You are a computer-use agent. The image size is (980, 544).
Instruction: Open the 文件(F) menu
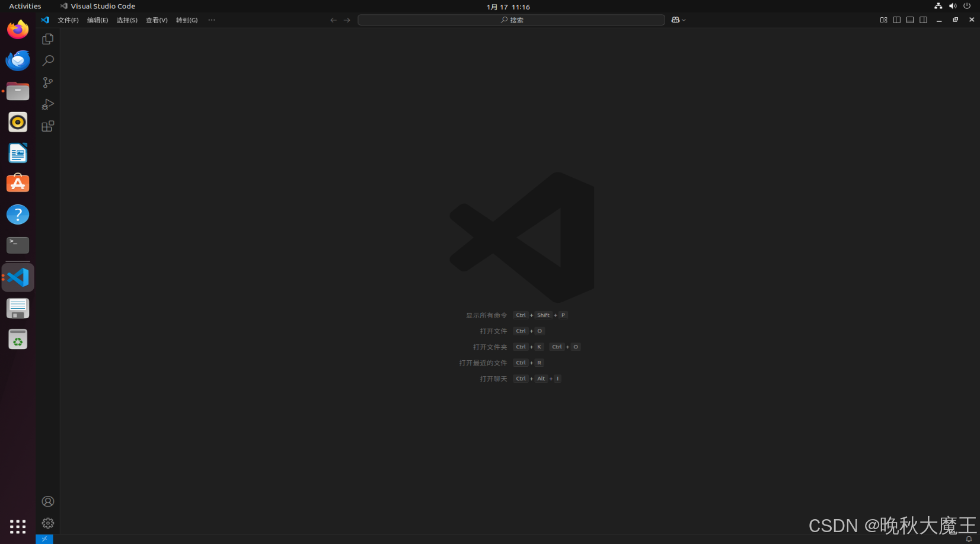tap(68, 20)
